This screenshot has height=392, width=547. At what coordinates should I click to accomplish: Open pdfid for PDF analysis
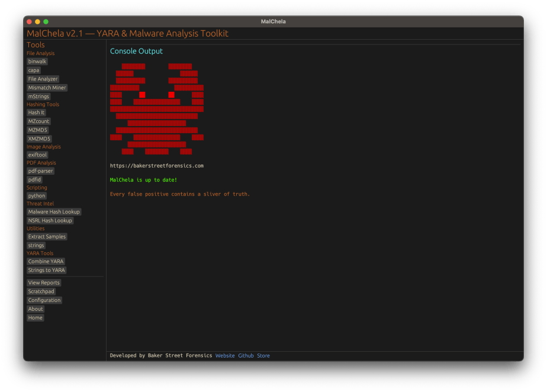coord(34,179)
